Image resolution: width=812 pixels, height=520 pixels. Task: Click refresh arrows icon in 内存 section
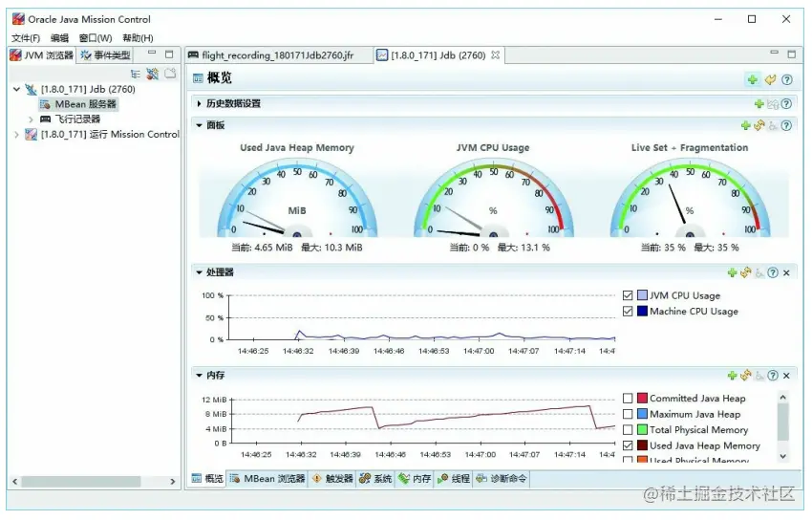pyautogui.click(x=746, y=376)
